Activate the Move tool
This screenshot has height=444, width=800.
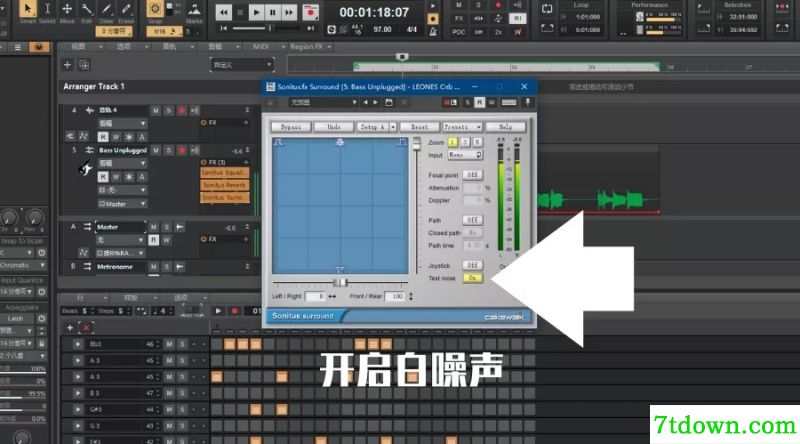[67, 9]
